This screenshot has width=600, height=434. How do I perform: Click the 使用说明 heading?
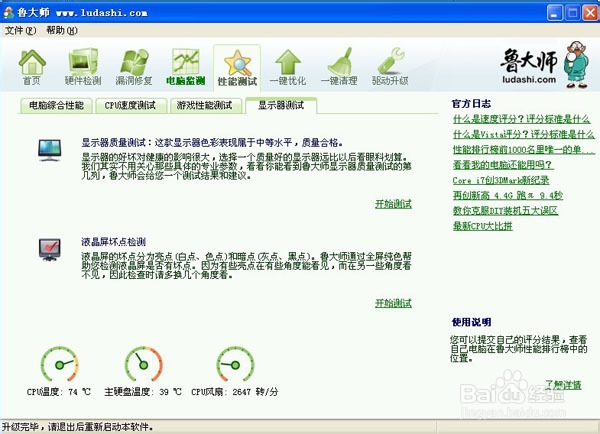click(471, 322)
